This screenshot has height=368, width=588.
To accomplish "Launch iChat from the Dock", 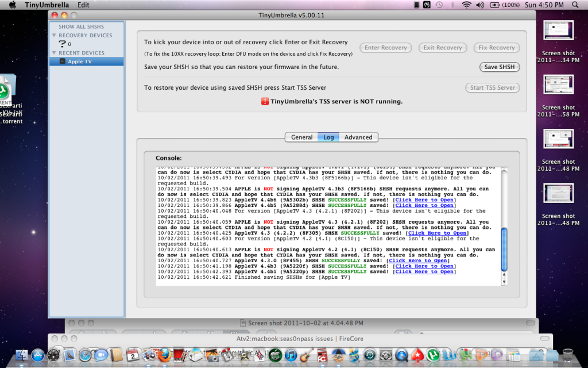I will click(x=101, y=355).
